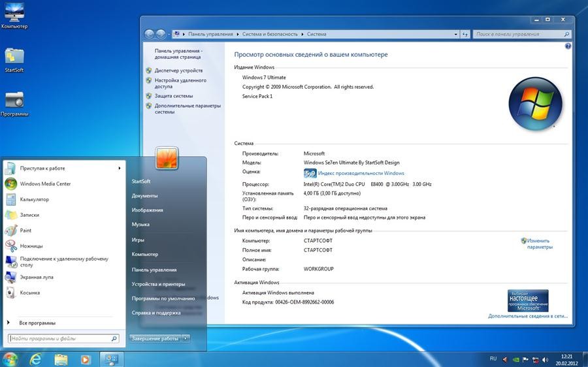Viewport: 588px width, 367px height.
Task: Click the user account picture in Start menu
Action: pos(167,158)
